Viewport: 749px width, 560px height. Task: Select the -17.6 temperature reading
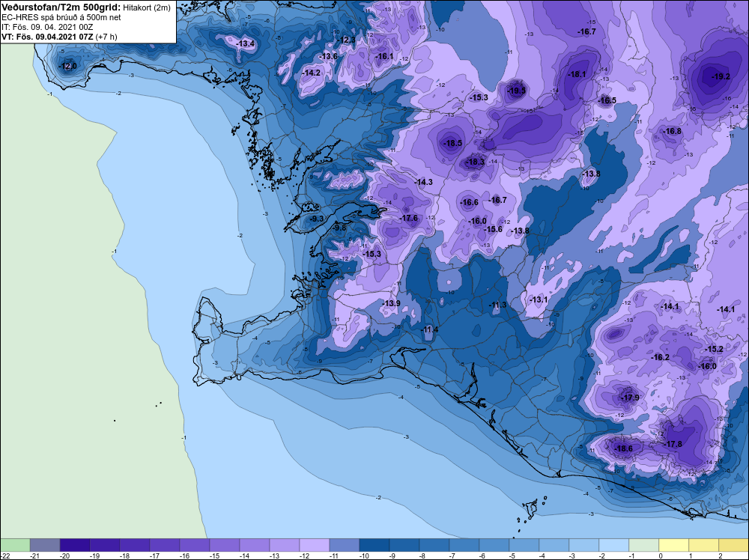[x=409, y=218]
